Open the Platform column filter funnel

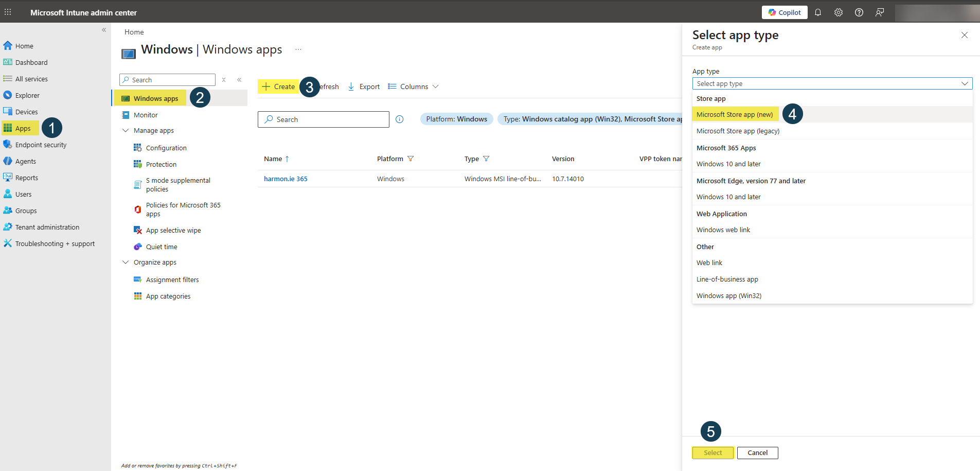[x=411, y=159]
